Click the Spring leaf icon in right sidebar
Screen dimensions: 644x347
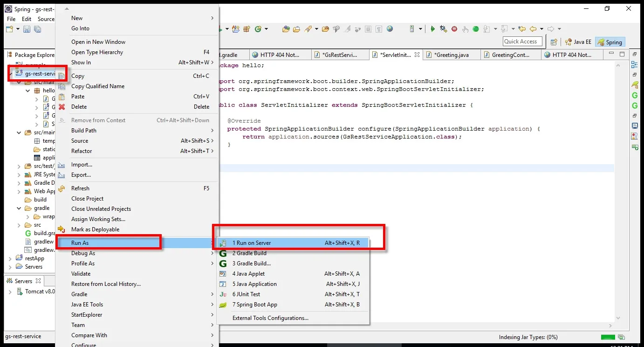pyautogui.click(x=635, y=85)
